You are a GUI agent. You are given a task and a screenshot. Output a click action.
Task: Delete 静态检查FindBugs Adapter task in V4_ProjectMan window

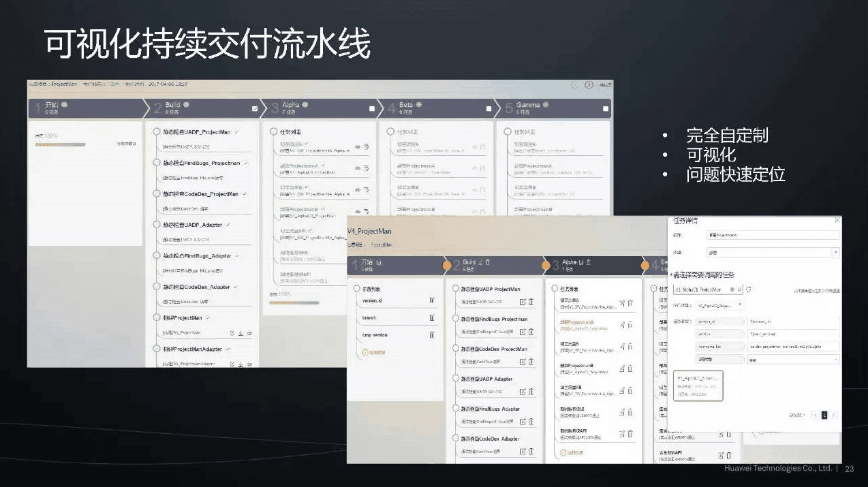(x=531, y=422)
